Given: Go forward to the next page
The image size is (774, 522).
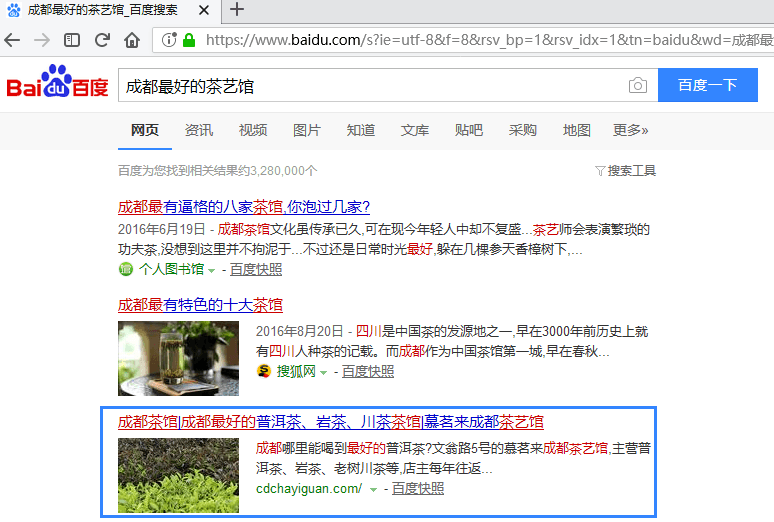Looking at the screenshot, I should click(42, 40).
